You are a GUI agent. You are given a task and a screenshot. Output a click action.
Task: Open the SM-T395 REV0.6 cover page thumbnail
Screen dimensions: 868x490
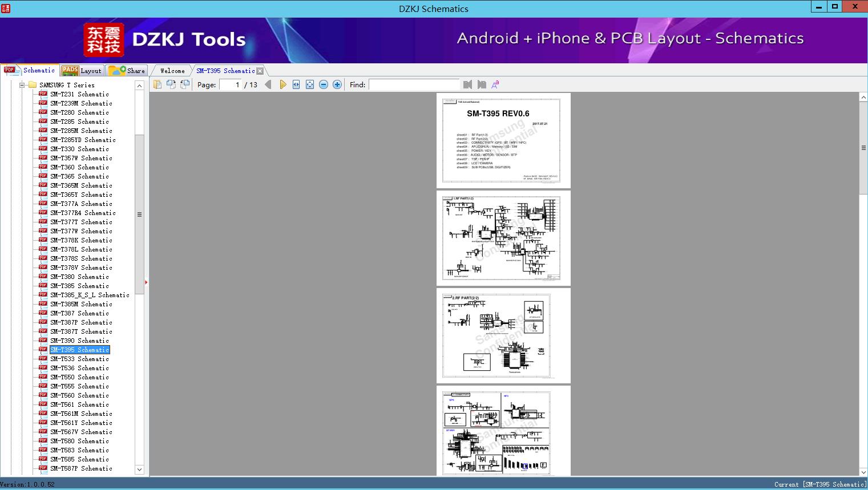coord(503,140)
